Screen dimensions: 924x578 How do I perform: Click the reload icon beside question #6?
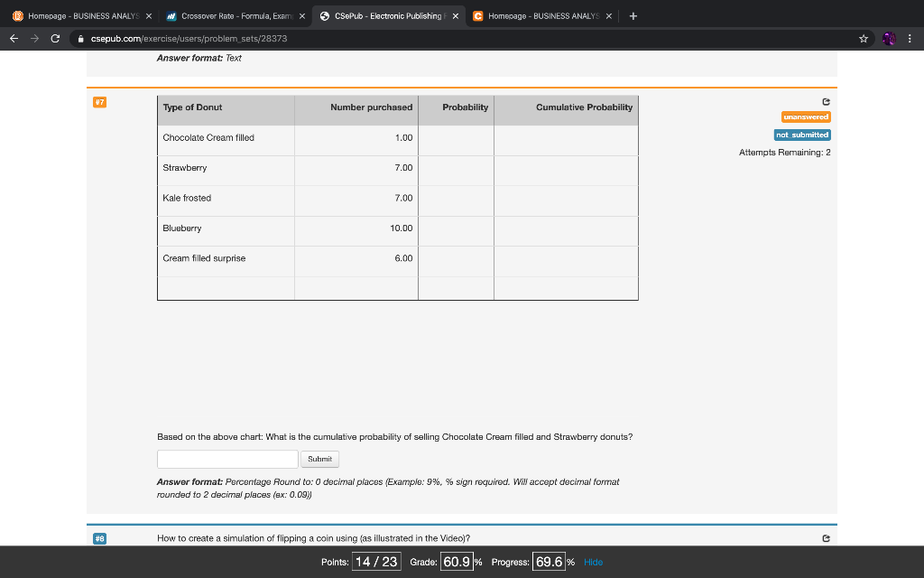point(825,537)
